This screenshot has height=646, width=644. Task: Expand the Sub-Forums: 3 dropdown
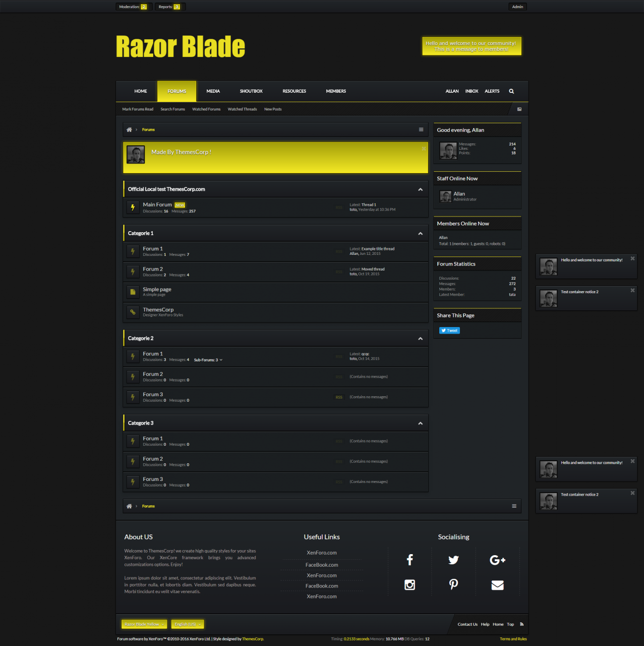(x=208, y=360)
